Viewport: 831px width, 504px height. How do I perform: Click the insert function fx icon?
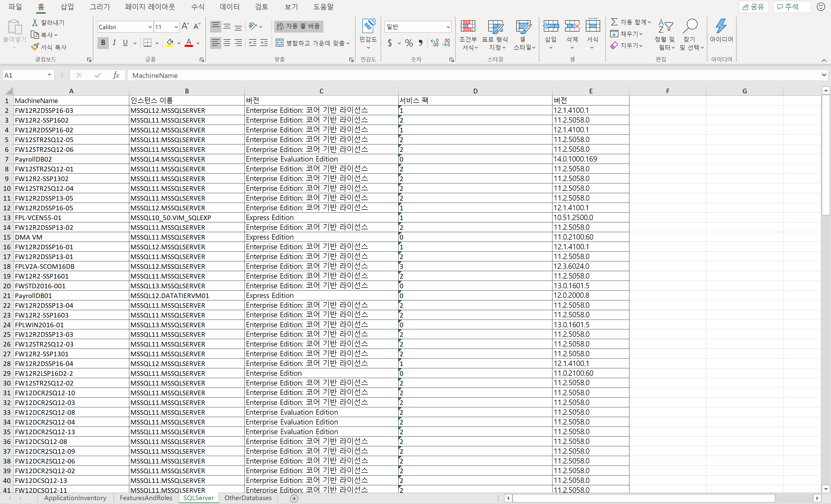click(116, 75)
